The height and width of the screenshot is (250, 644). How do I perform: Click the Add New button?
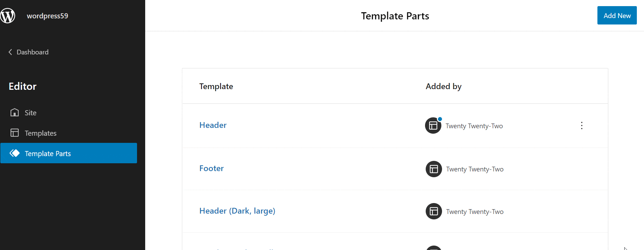[x=617, y=15]
